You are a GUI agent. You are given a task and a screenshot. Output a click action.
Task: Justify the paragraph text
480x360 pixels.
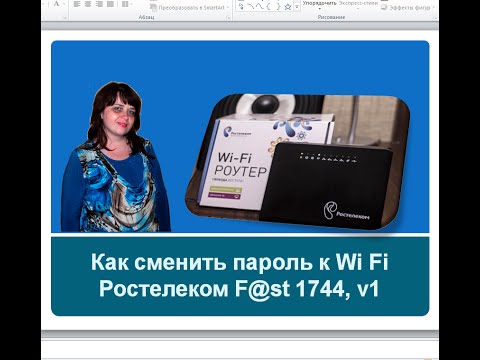point(110,4)
